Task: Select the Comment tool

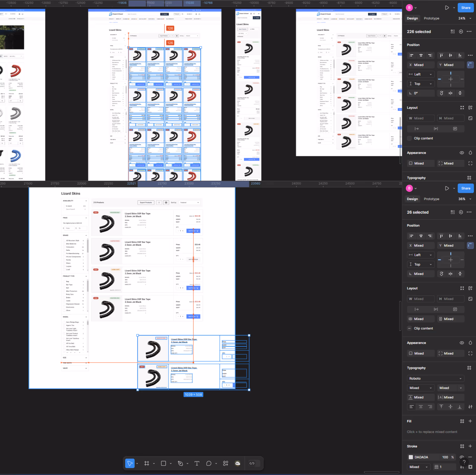Action: (209, 463)
